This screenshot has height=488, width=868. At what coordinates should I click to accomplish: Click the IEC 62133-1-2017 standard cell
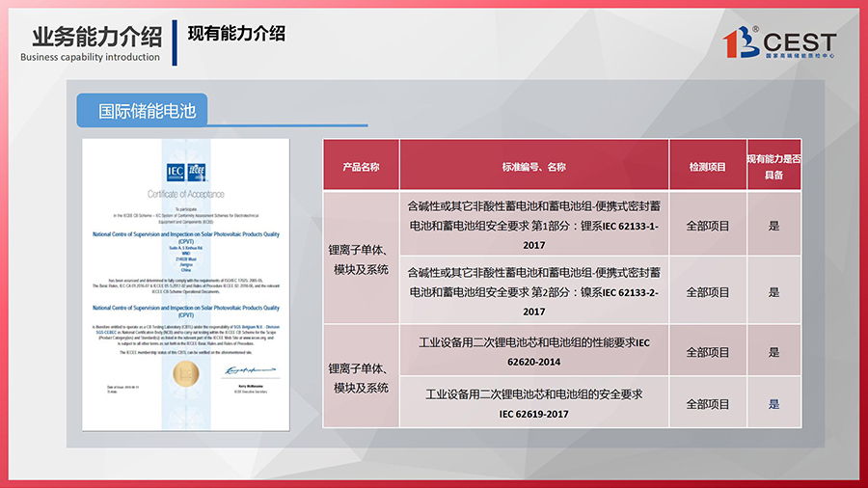click(x=534, y=224)
